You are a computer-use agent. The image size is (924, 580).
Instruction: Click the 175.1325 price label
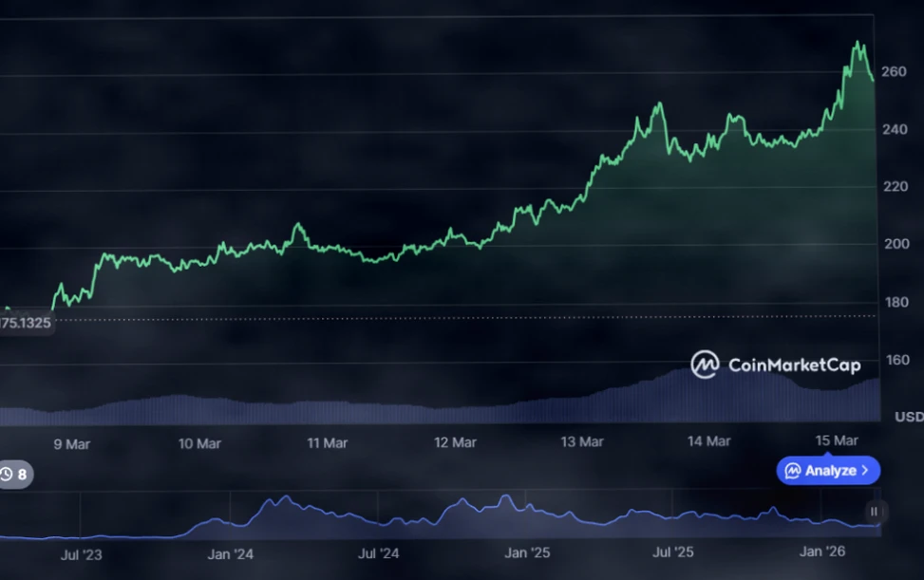[26, 323]
